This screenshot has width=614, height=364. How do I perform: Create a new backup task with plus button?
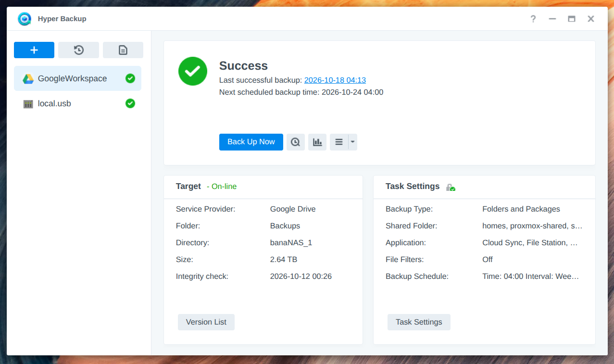34,50
